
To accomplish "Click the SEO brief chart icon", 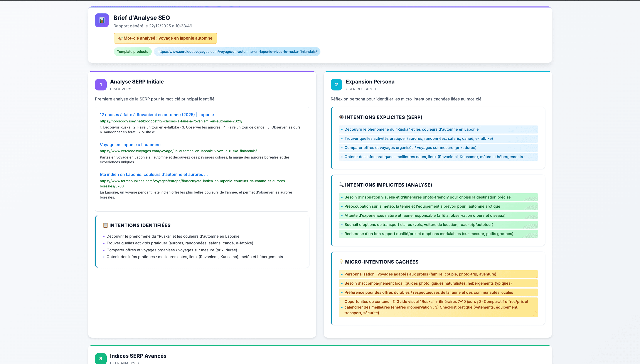I will (102, 20).
